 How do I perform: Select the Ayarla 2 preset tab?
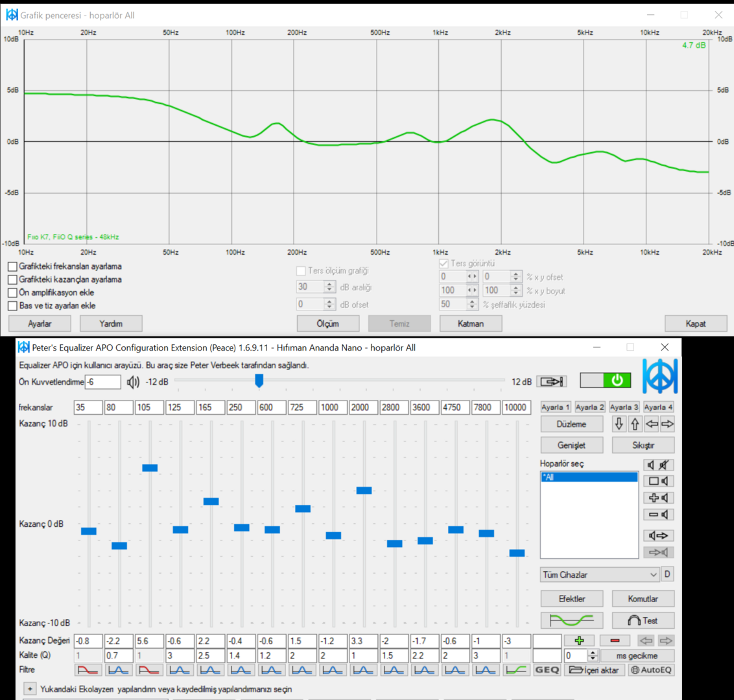point(590,407)
